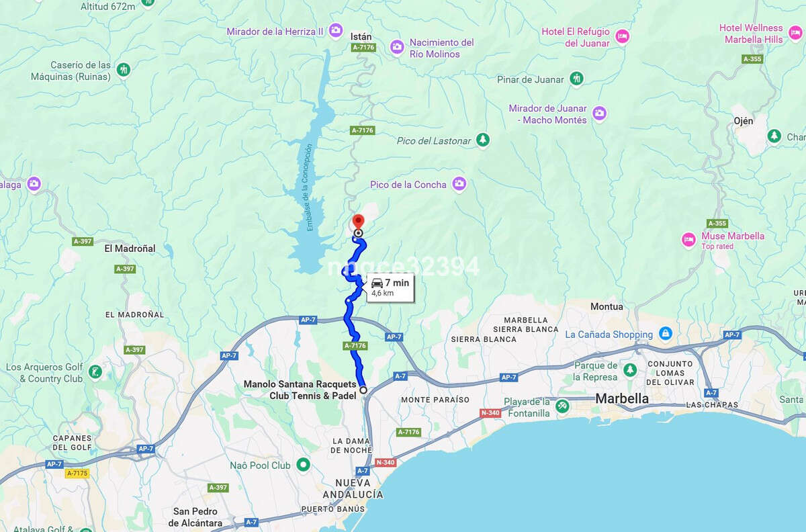Click the Mirador de Juanar camera icon

[600, 113]
